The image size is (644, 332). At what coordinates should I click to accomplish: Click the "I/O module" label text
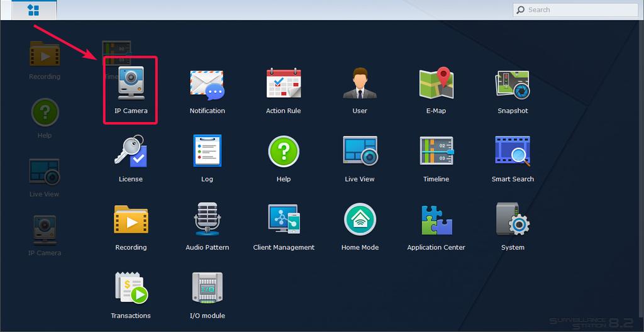click(x=207, y=316)
